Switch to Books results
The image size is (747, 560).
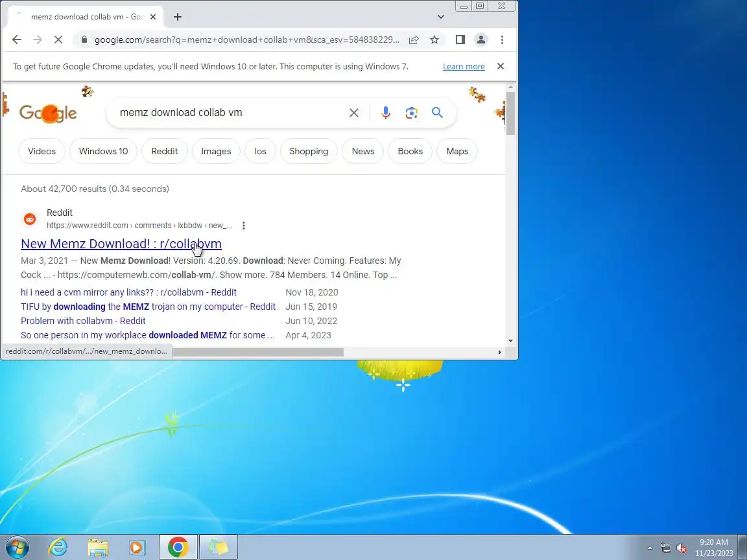pos(410,151)
